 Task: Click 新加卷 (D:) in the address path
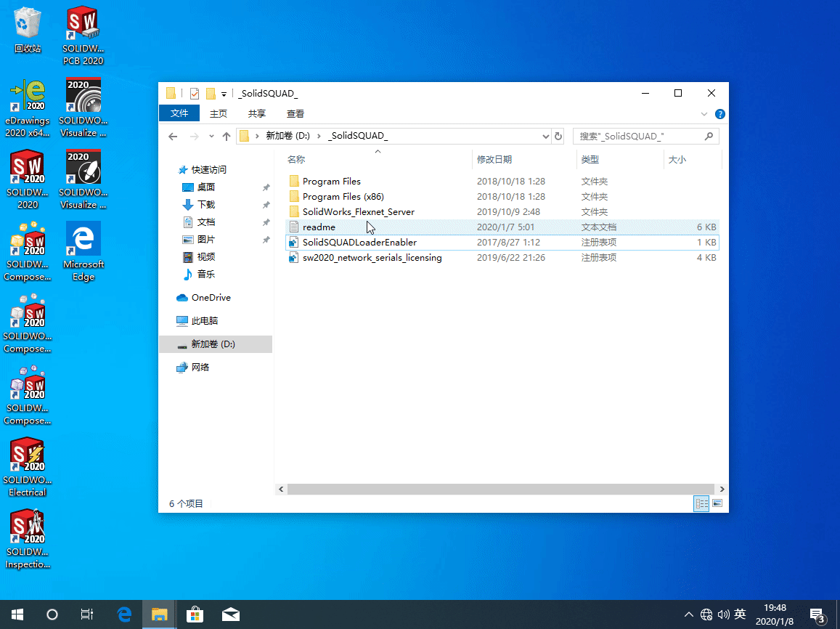[x=288, y=136]
